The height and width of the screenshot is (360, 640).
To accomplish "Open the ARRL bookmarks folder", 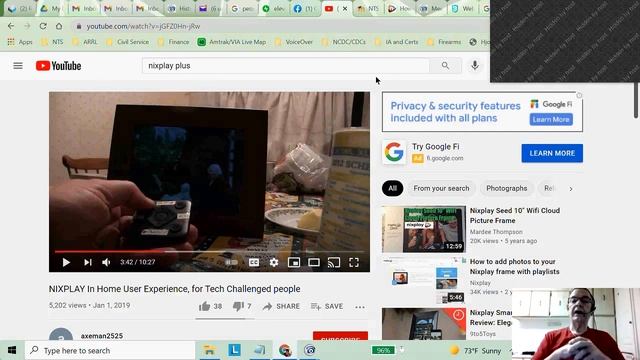I will pyautogui.click(x=85, y=42).
